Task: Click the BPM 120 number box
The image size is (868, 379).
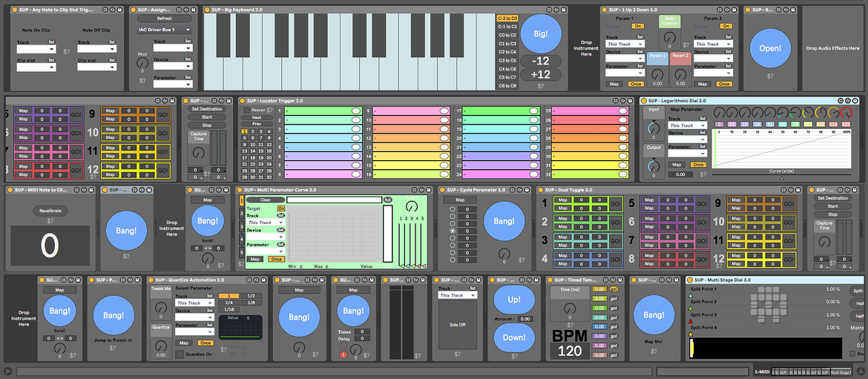Action: (x=570, y=351)
